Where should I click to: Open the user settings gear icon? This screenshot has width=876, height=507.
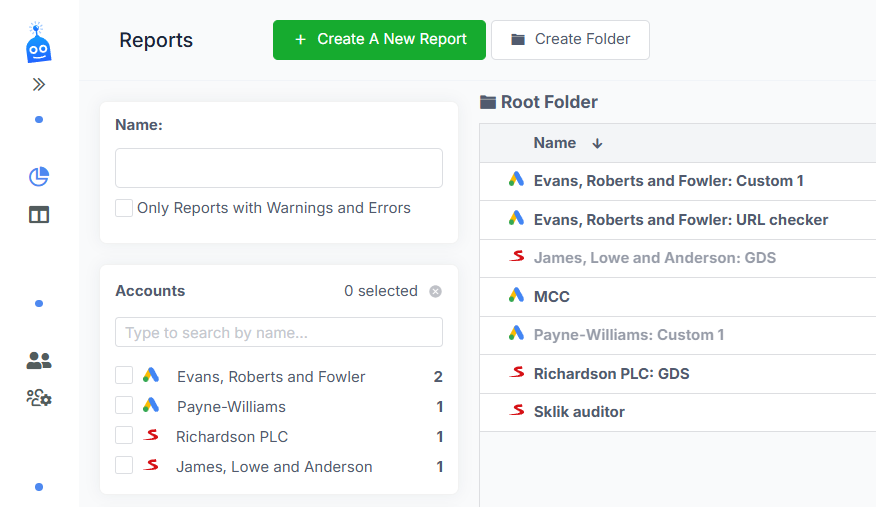[x=39, y=398]
